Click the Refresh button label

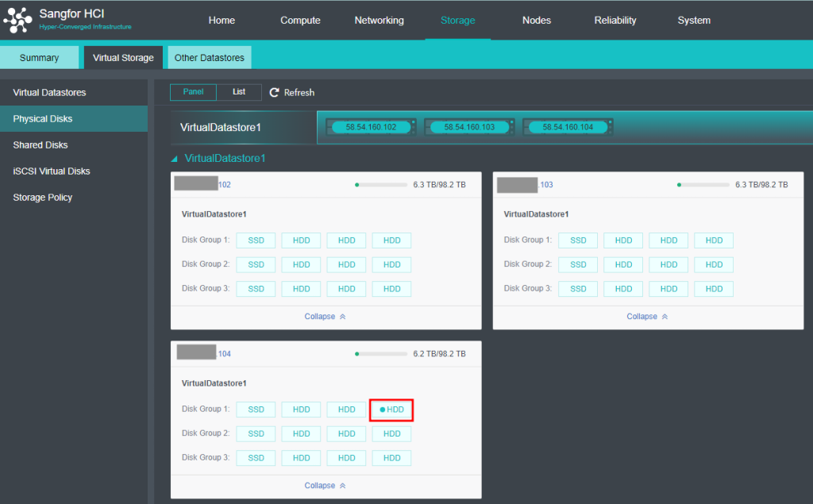coord(299,92)
